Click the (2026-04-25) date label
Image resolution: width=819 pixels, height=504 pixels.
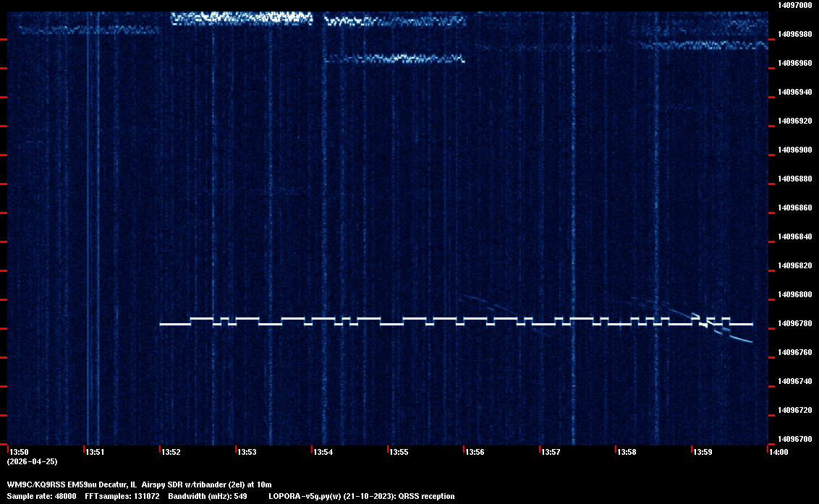point(32,461)
